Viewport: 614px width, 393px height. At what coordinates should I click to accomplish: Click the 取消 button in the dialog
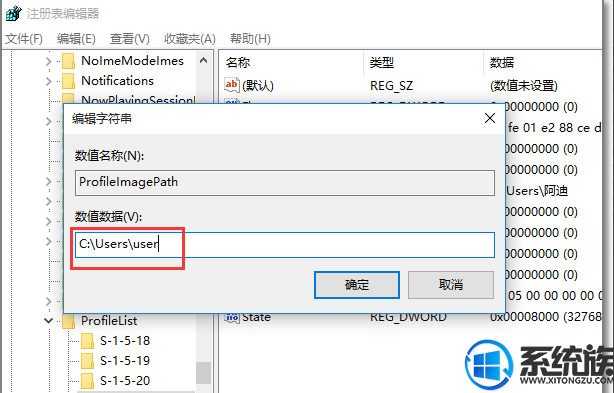[451, 285]
